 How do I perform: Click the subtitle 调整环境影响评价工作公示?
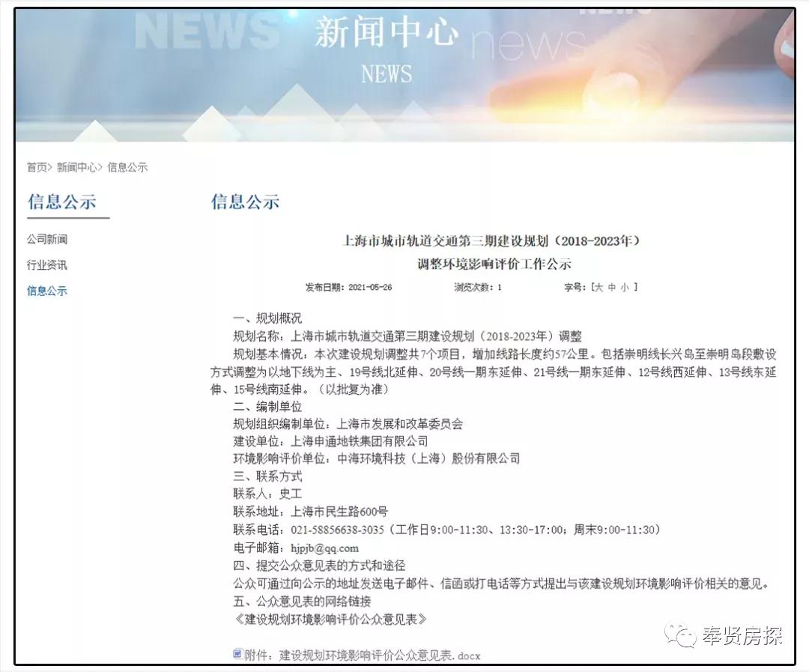(x=494, y=264)
